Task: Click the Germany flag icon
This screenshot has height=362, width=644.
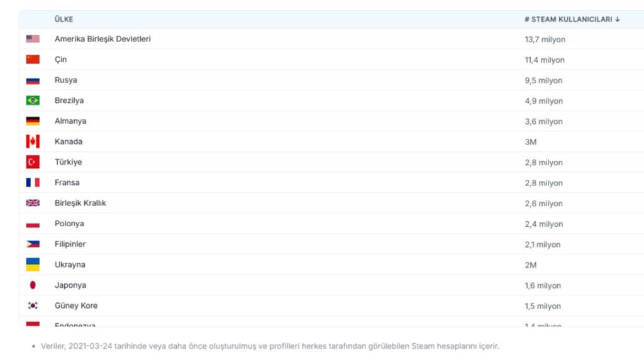Action: pos(33,121)
